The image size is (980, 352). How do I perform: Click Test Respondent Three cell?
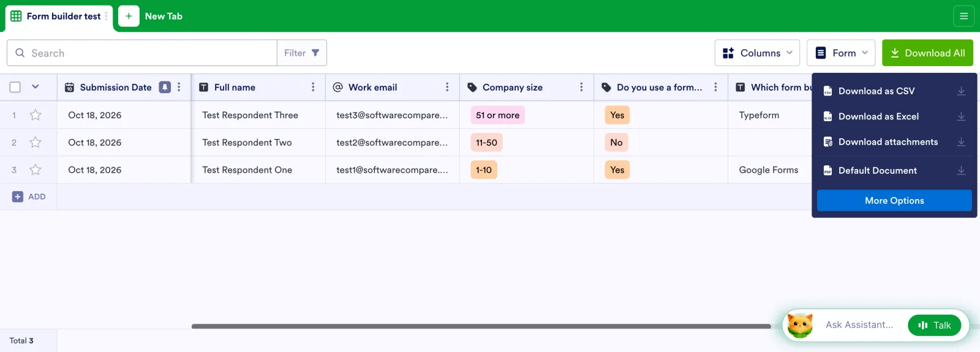(x=258, y=115)
